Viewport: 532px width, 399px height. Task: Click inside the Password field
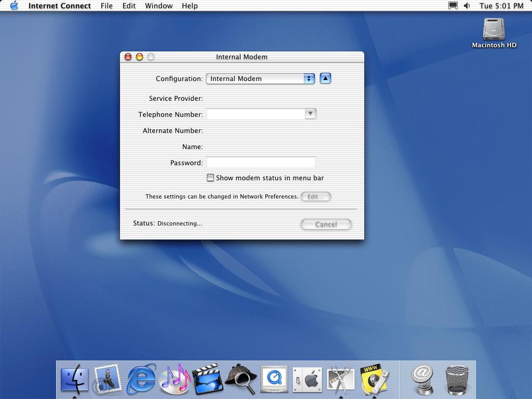click(261, 163)
